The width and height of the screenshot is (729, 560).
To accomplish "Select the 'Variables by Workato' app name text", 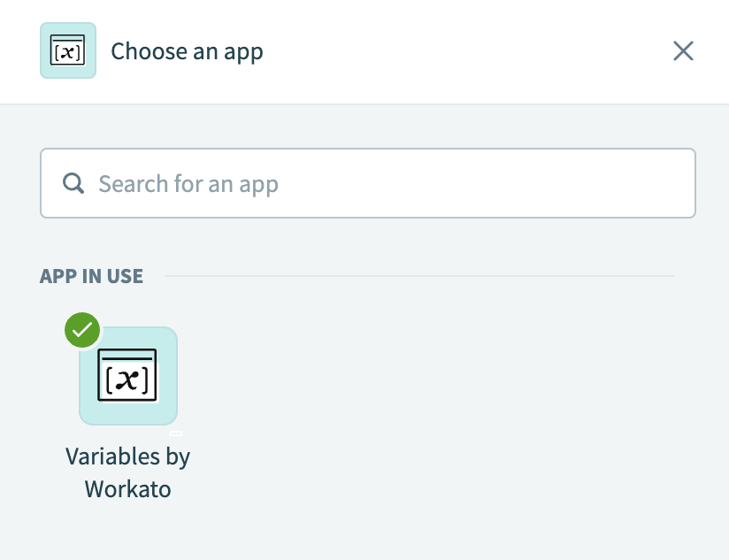I will 127,472.
